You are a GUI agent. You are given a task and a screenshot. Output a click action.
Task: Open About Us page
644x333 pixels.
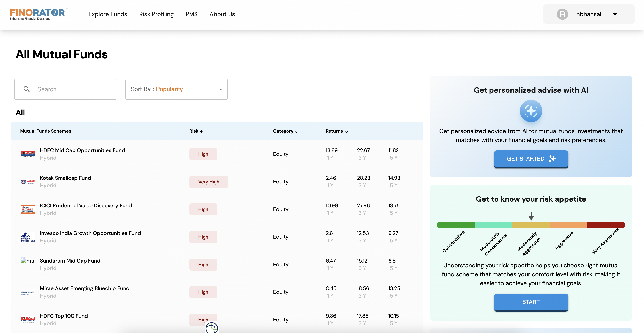(222, 14)
